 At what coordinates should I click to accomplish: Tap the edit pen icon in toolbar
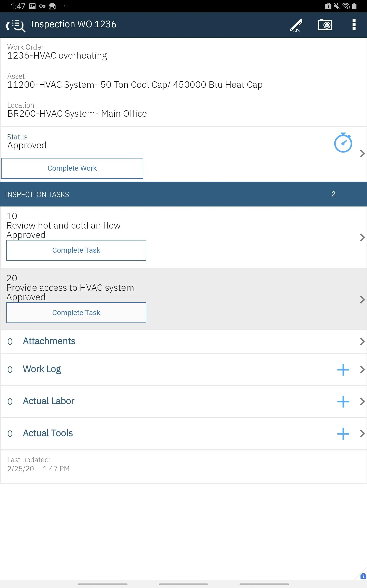(x=296, y=25)
